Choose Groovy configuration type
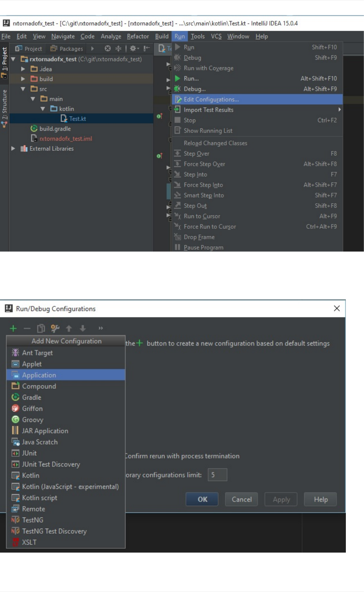The image size is (364, 592). (x=66, y=420)
